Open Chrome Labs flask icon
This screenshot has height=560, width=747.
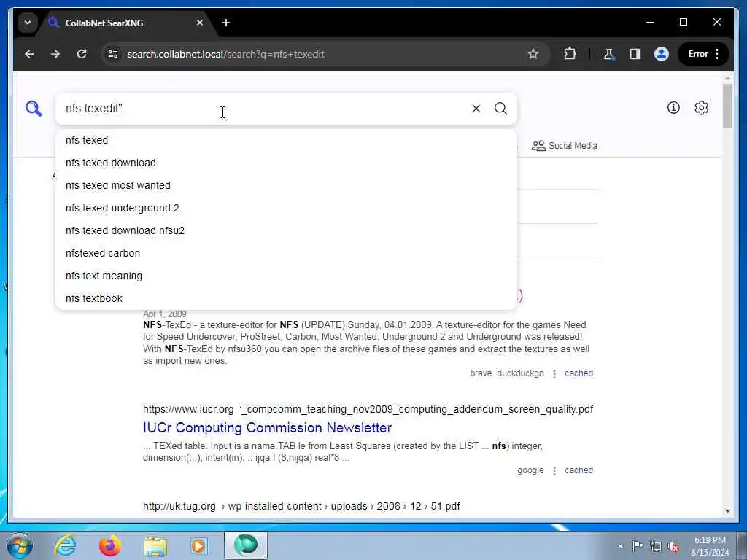(608, 54)
